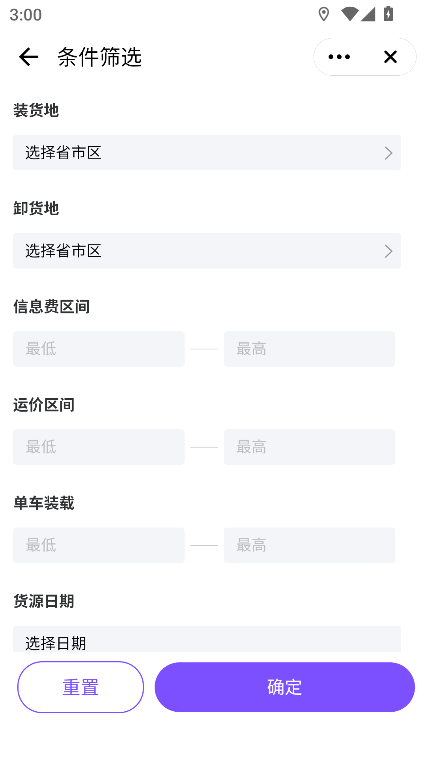Open the 装货地 选择省市区 selector
The width and height of the screenshot is (426, 757).
(207, 153)
